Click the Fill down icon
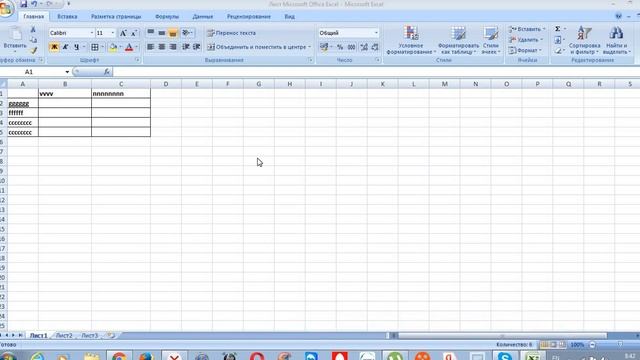 tap(558, 40)
